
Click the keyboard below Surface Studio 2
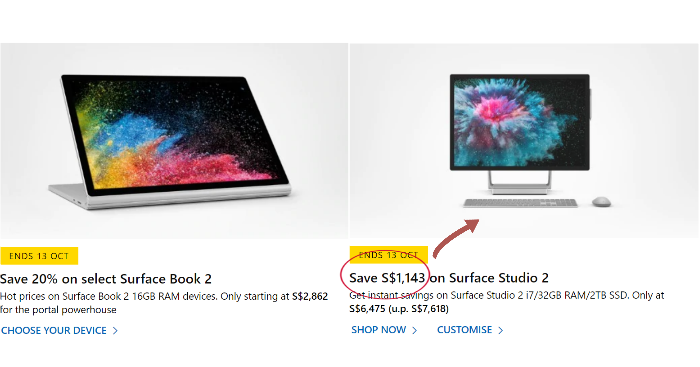521,203
